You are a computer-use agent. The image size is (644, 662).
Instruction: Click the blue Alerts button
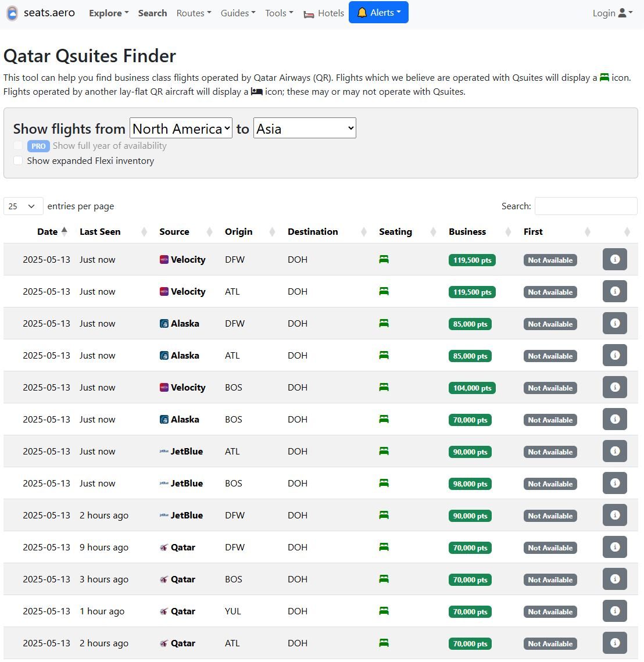click(378, 12)
